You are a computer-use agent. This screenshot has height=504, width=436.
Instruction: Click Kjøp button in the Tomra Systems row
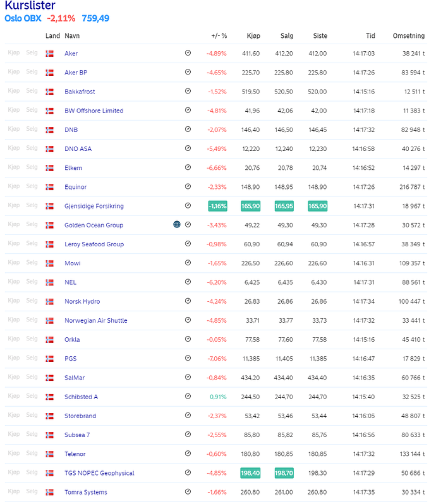[x=14, y=491]
